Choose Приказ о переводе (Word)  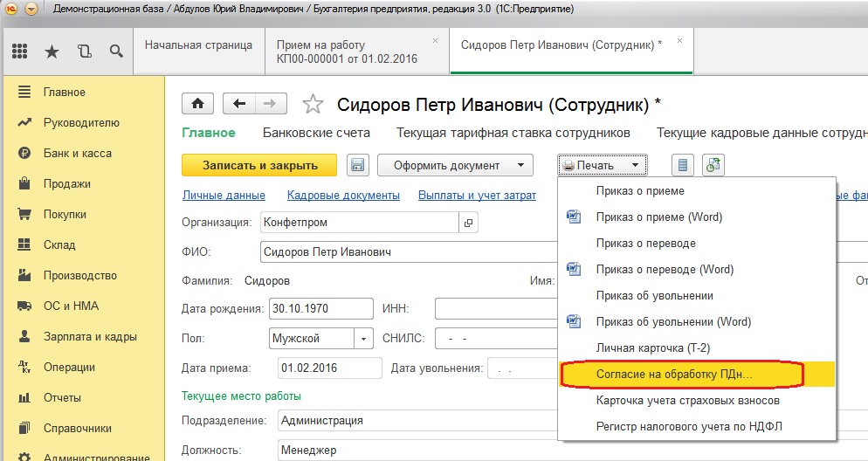pos(696,270)
